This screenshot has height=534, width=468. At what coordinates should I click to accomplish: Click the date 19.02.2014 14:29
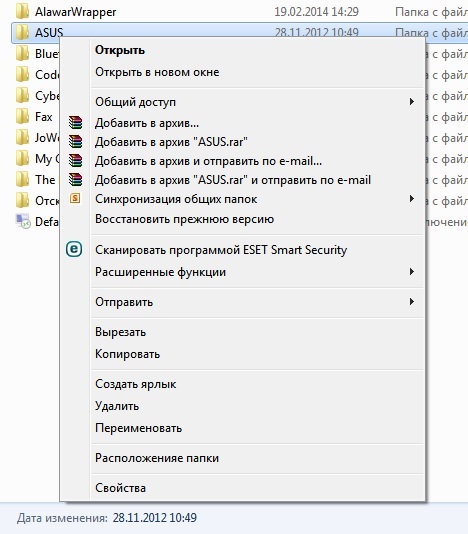(317, 12)
